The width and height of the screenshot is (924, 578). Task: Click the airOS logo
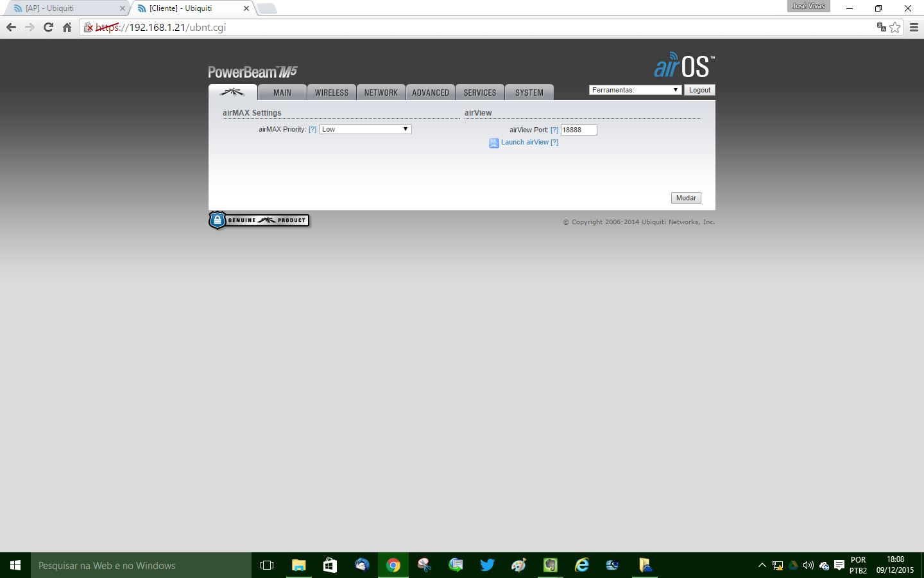pos(684,66)
